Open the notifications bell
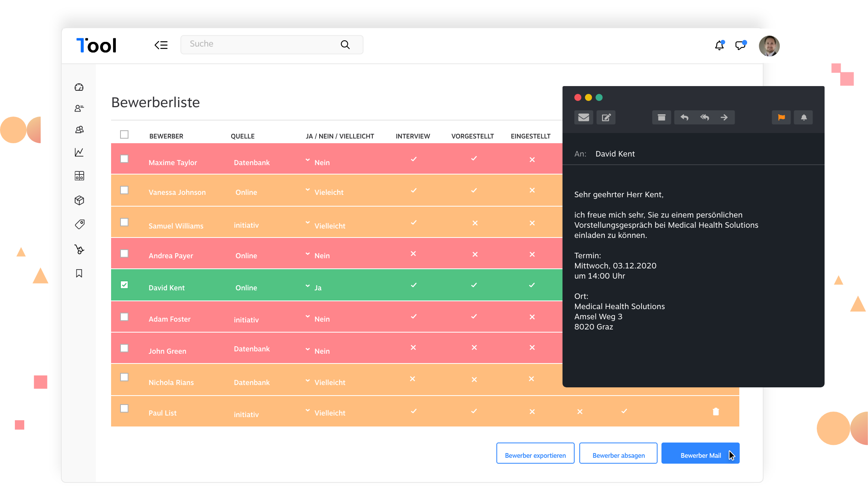Screen dimensions: 868x493 [x=720, y=45]
